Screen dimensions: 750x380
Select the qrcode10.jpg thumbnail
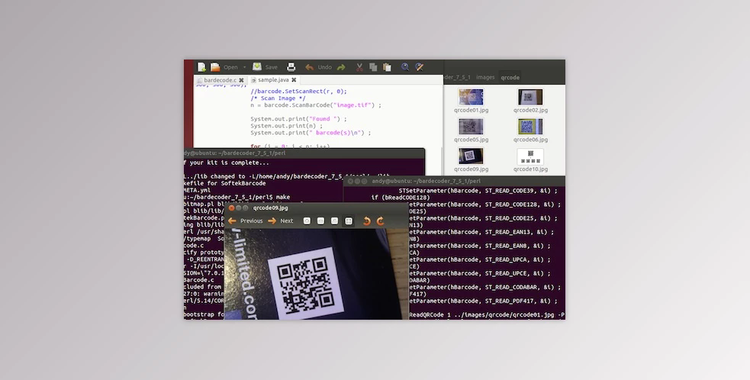click(x=530, y=156)
